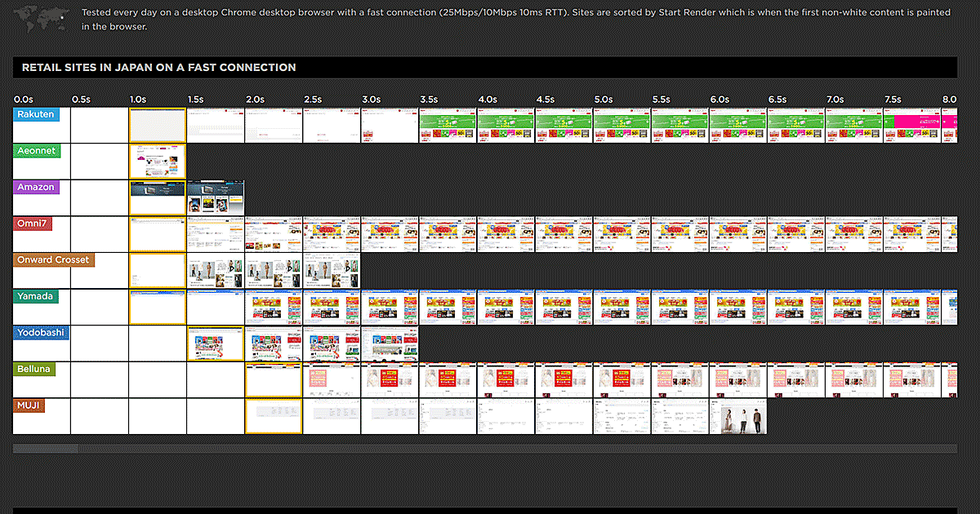980x514 pixels.
Task: Open Rakuten's highlighted start render frame
Action: (x=158, y=126)
